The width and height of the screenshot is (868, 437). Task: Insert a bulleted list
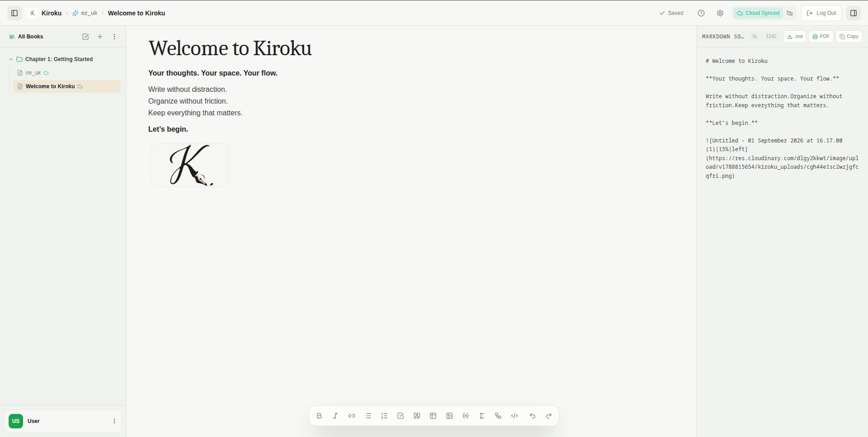click(368, 416)
